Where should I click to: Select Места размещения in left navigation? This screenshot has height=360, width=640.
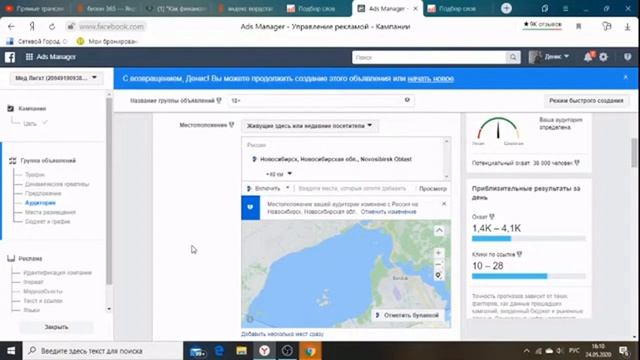click(x=50, y=212)
